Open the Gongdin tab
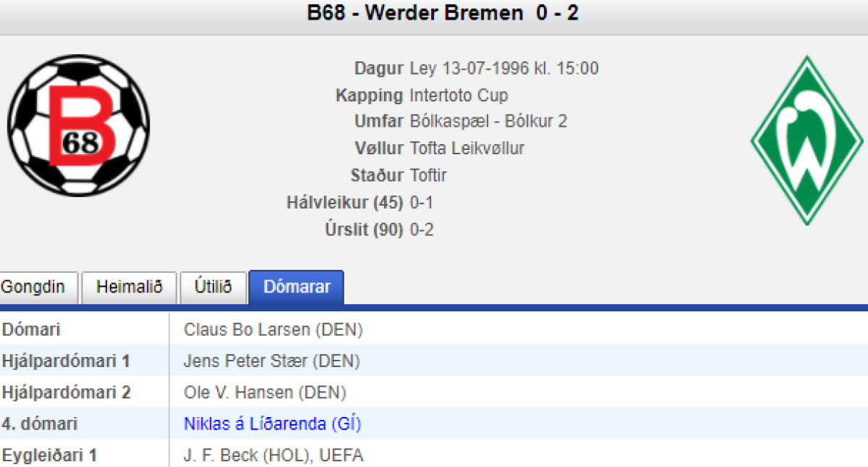 [x=33, y=287]
